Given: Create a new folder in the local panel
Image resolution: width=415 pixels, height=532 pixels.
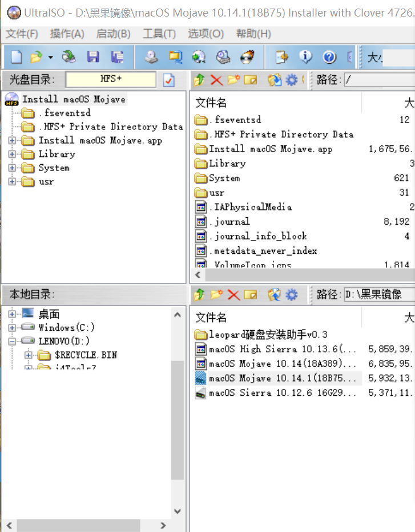Looking at the screenshot, I should pos(216,294).
